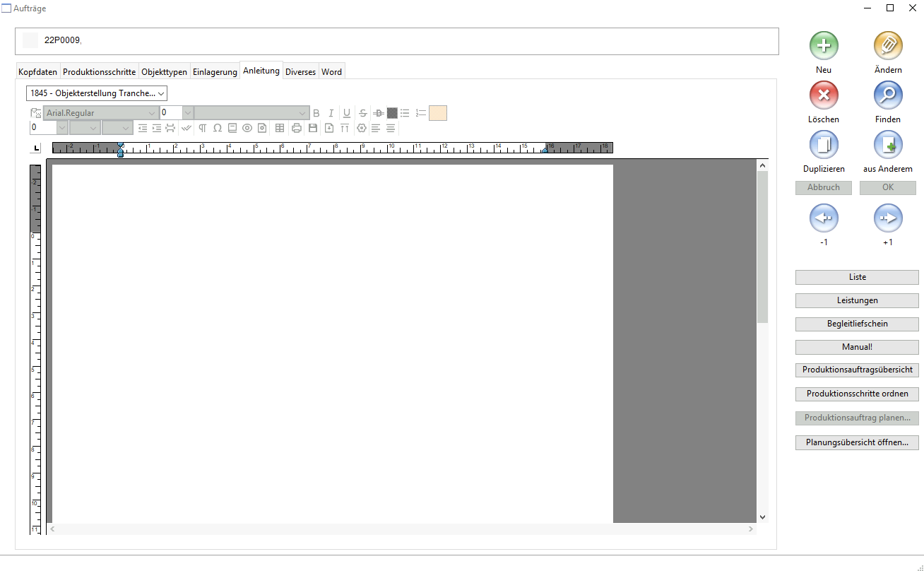Click the green Neu button icon
The height and width of the screenshot is (571, 924).
pyautogui.click(x=824, y=46)
